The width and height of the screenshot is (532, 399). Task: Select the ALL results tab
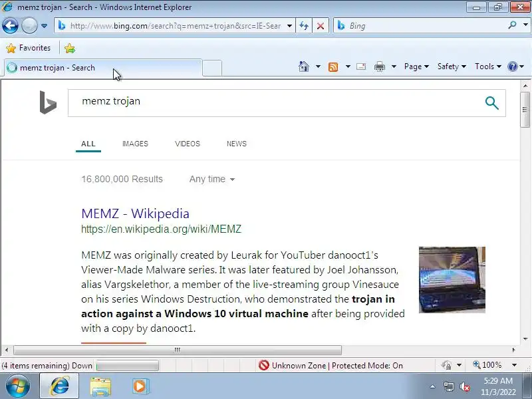point(88,144)
